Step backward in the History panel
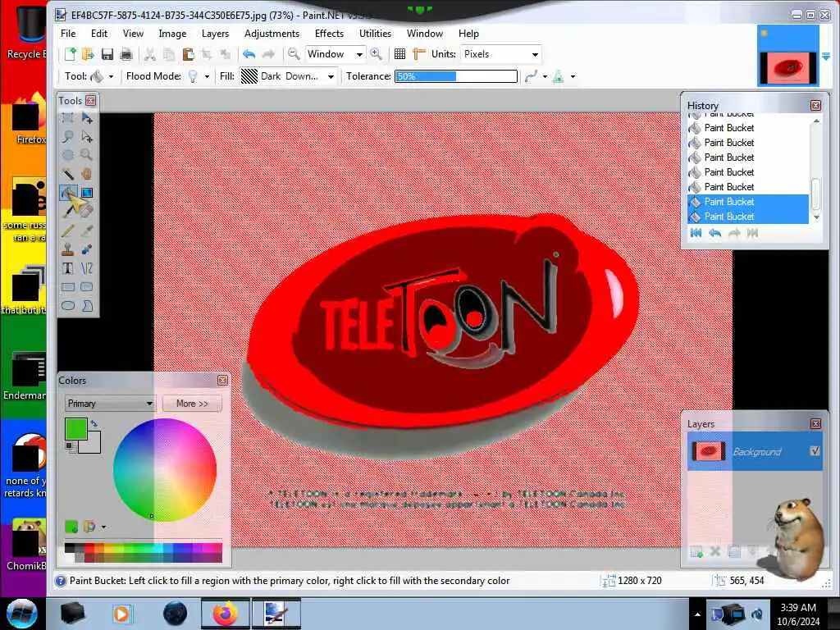This screenshot has width=840, height=630. (714, 233)
